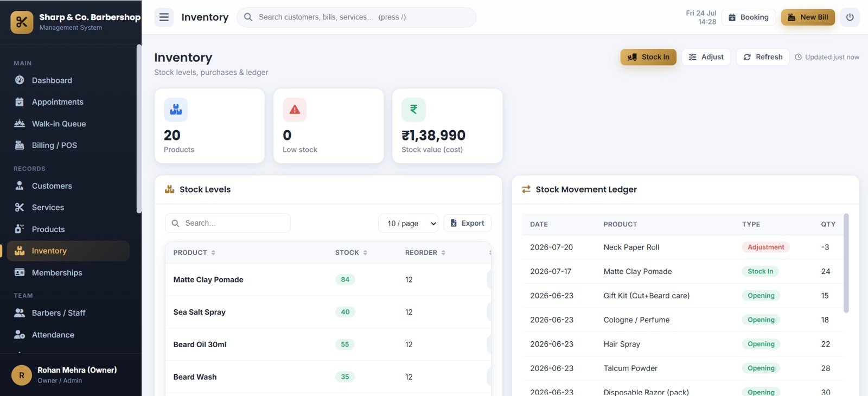Image resolution: width=868 pixels, height=396 pixels.
Task: Click the Hair Spray ledger entry
Action: click(682, 344)
